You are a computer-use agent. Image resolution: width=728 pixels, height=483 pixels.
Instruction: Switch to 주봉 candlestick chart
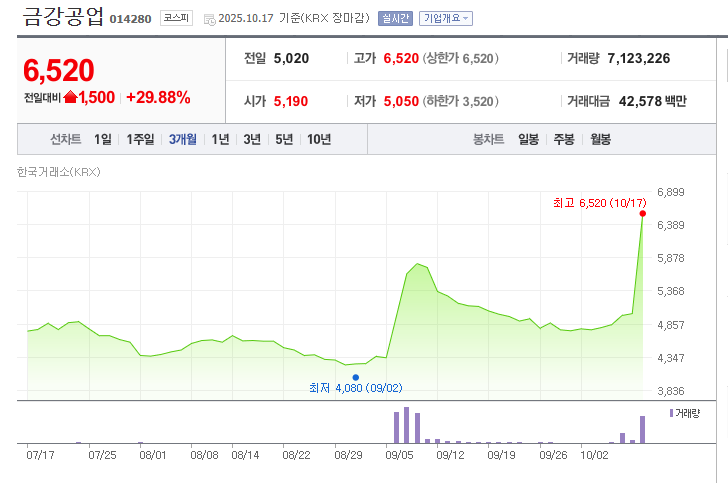pos(564,139)
